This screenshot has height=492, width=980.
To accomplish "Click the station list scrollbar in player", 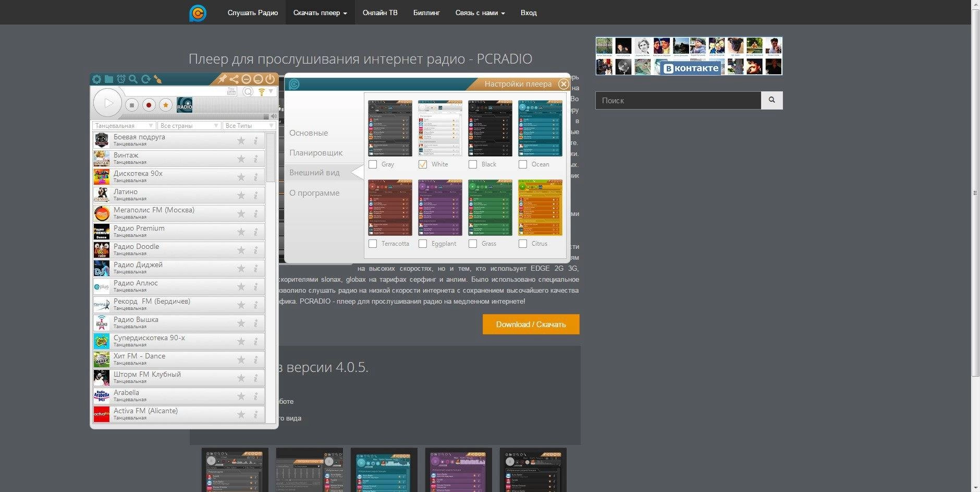I will point(271,158).
